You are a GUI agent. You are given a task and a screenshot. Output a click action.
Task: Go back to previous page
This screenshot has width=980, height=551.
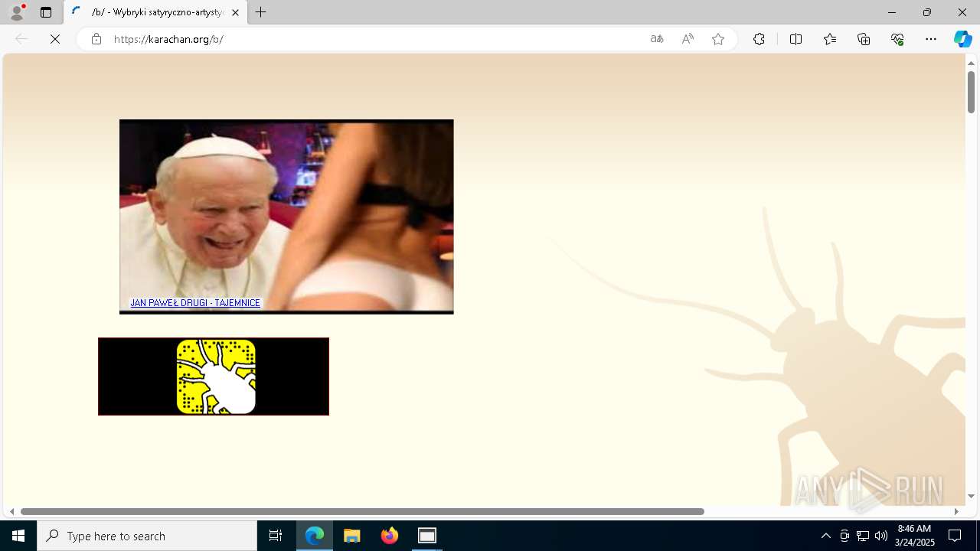[x=21, y=39]
